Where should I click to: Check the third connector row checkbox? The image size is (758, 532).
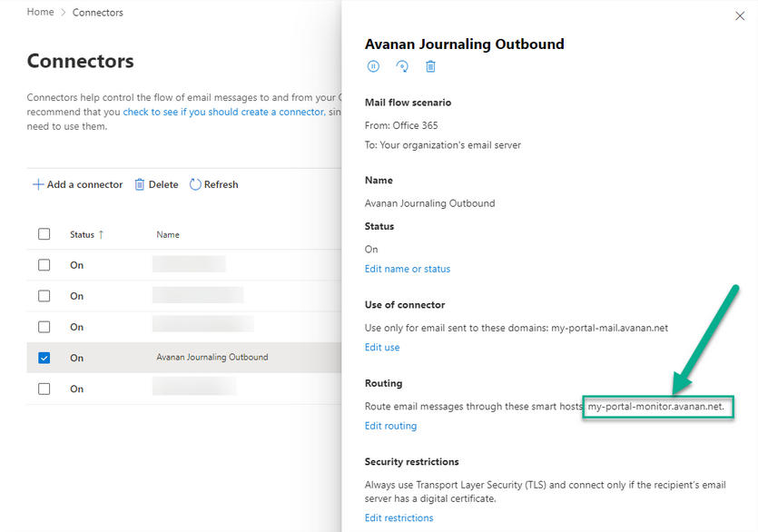(44, 327)
